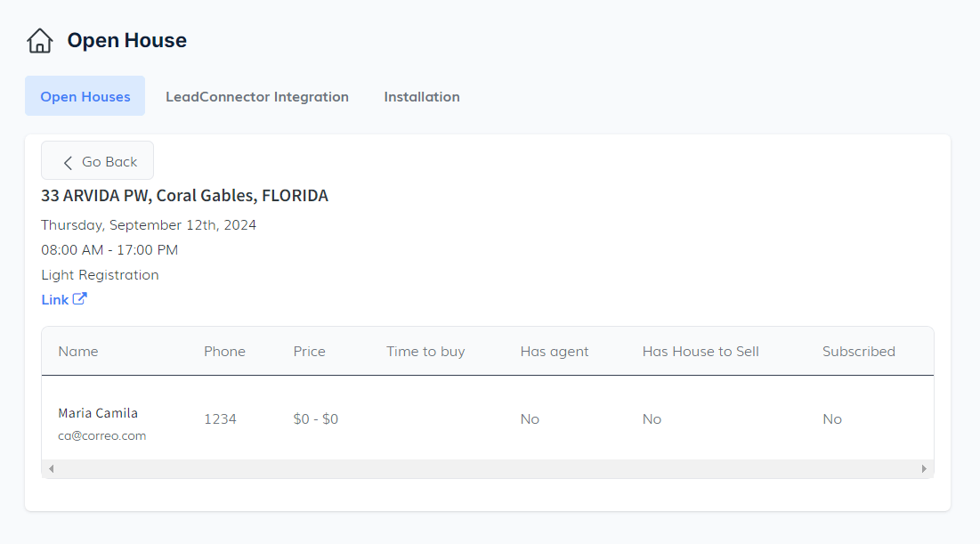Click the Time to buy column header

click(425, 352)
